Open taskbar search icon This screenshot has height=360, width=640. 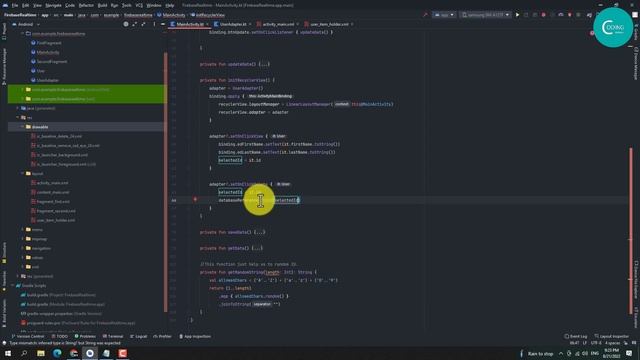pyautogui.click(x=24, y=353)
